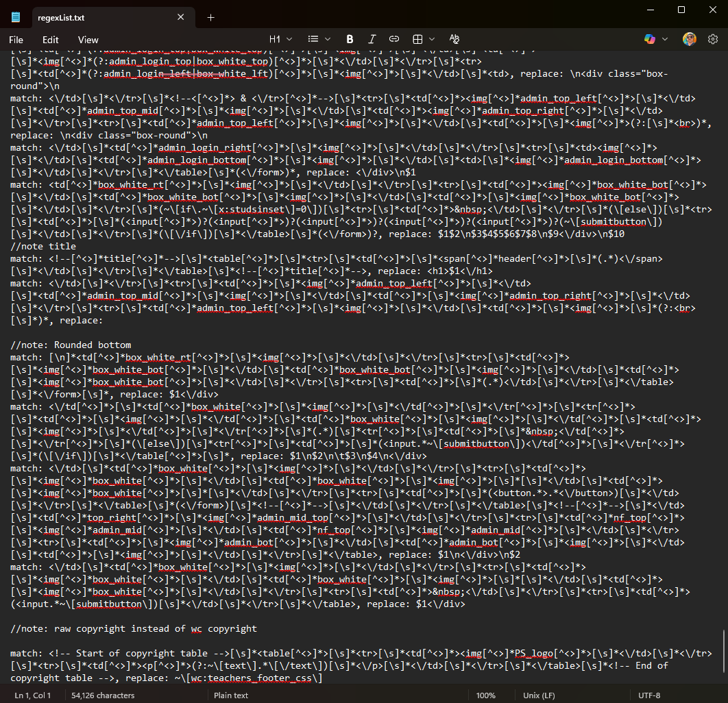728x703 pixels.
Task: Open the user account profile picture
Action: coord(689,40)
